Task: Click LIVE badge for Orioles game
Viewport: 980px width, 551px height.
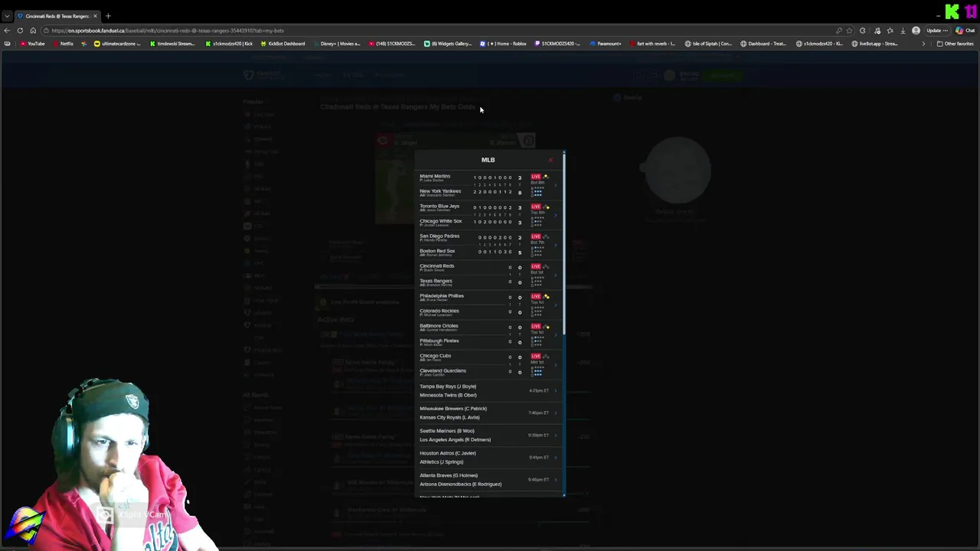Action: pos(535,327)
